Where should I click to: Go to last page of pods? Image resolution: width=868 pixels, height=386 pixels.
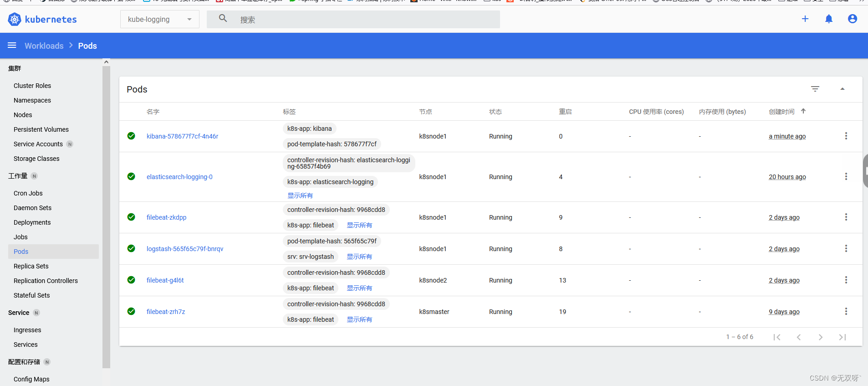842,337
